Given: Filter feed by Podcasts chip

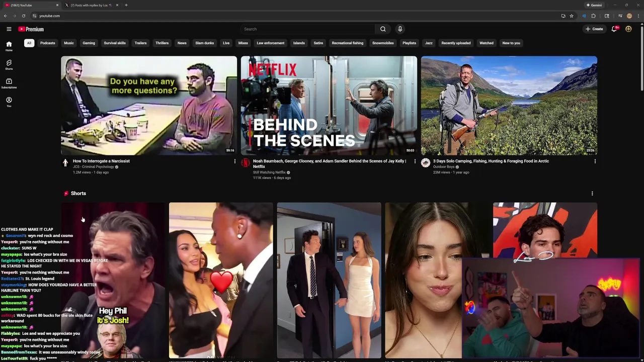Looking at the screenshot, I should (x=48, y=43).
